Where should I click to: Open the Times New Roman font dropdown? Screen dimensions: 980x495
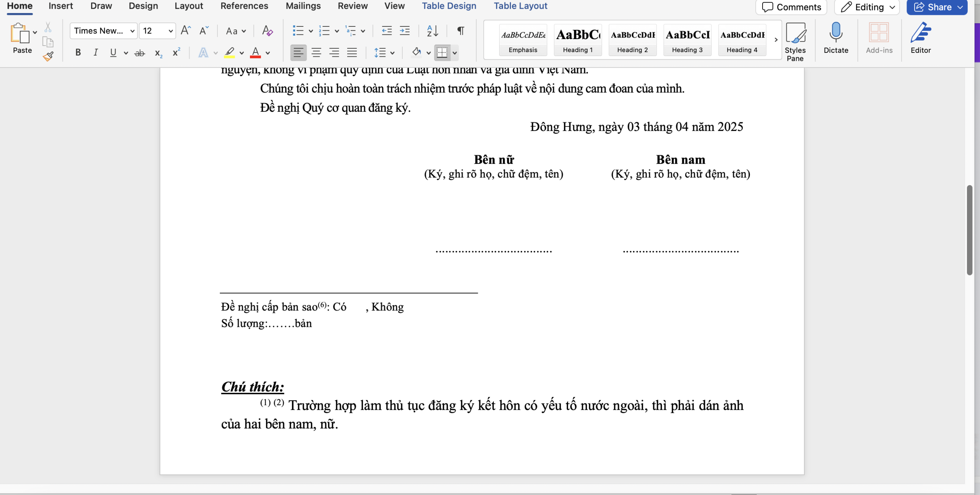click(x=132, y=31)
